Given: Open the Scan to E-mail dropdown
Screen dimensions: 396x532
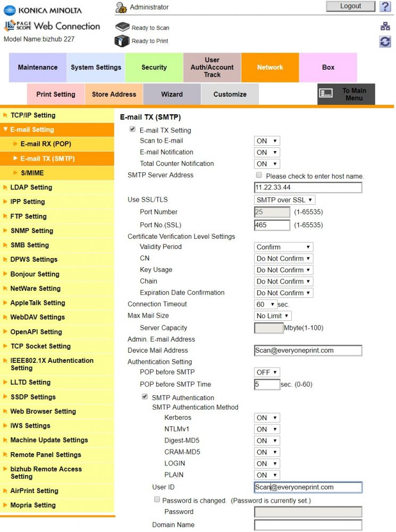Looking at the screenshot, I should [x=267, y=141].
